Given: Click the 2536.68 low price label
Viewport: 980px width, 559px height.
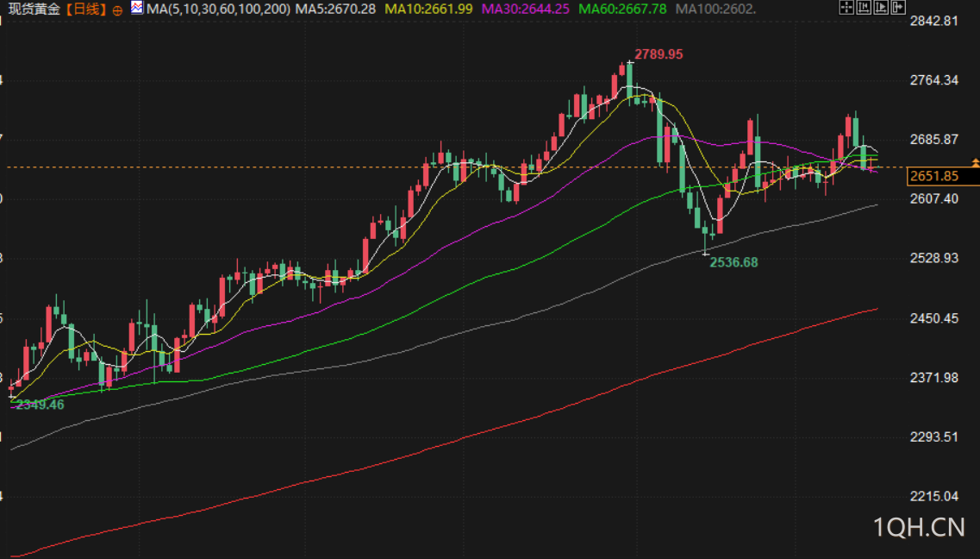Looking at the screenshot, I should [x=733, y=262].
